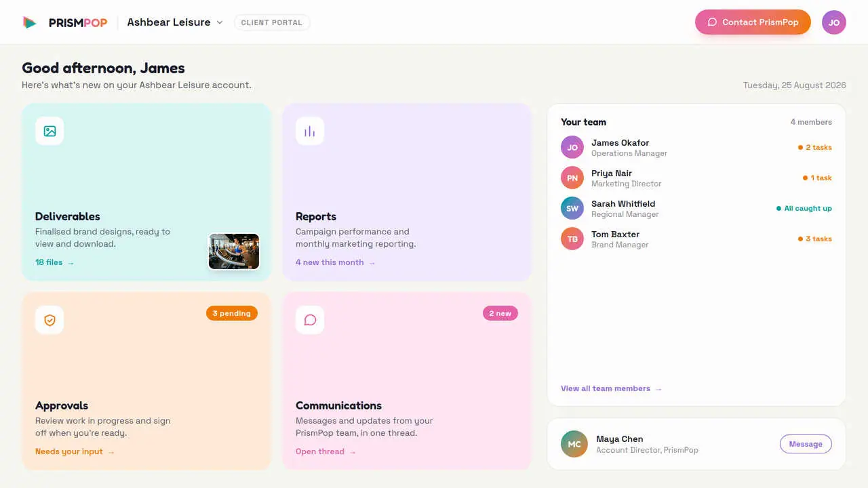Click the Deliverables card title

[x=68, y=216]
